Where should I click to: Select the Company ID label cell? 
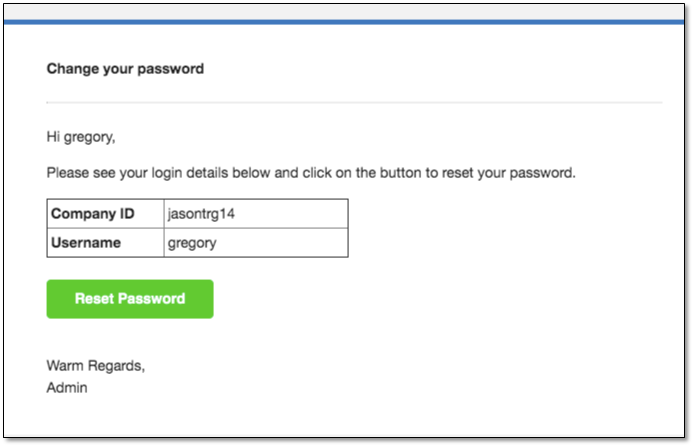105,214
